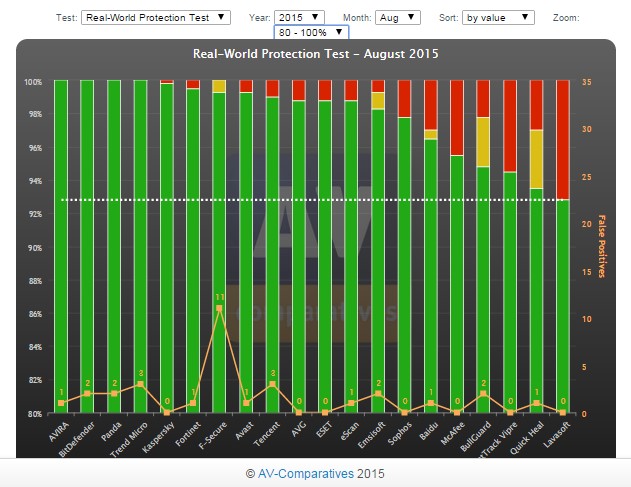Image resolution: width=631 pixels, height=487 pixels.
Task: Click the red segment of the ThreatTrack Vipre bar
Action: coord(510,126)
